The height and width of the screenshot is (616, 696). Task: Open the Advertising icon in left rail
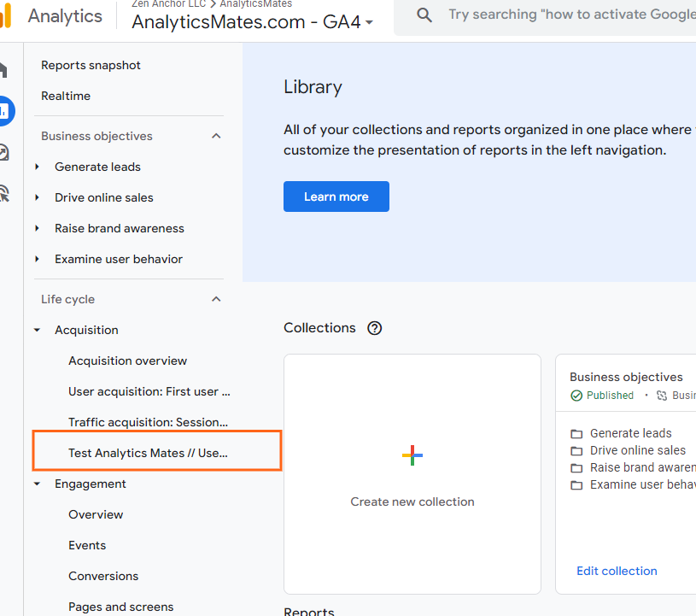click(4, 193)
